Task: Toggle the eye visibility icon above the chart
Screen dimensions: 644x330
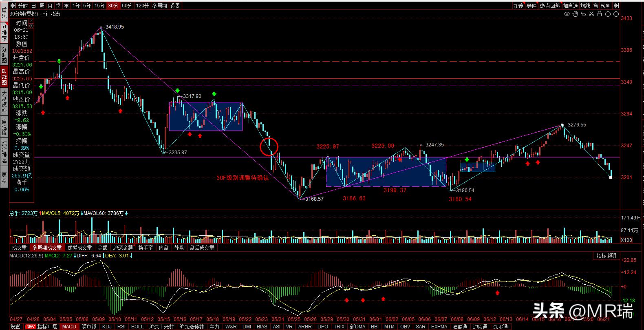Action: pos(567,14)
